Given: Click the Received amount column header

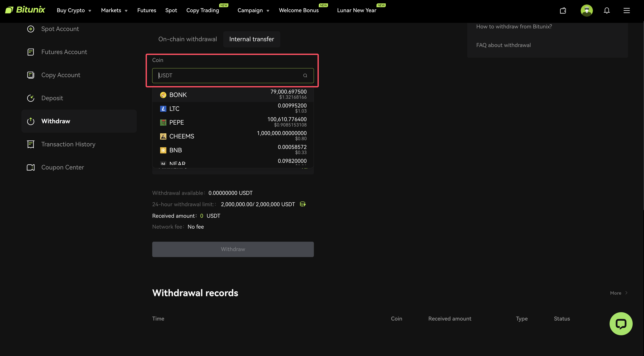Looking at the screenshot, I should click(449, 319).
